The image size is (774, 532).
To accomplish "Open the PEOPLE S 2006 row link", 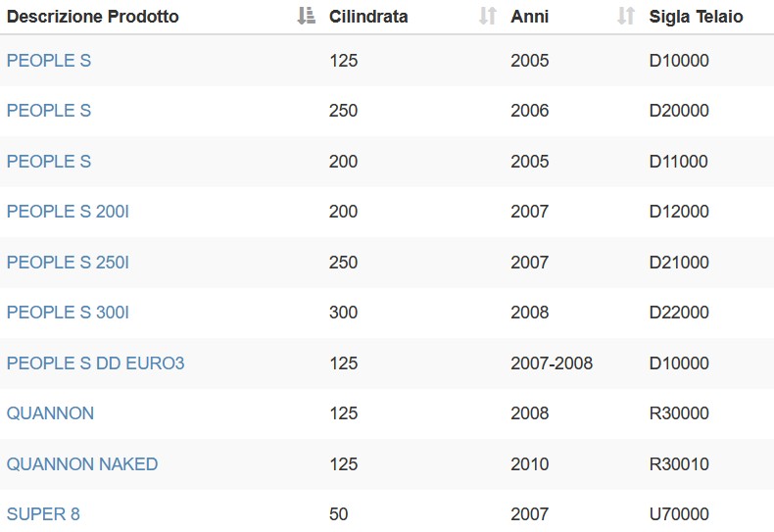I will pos(49,110).
